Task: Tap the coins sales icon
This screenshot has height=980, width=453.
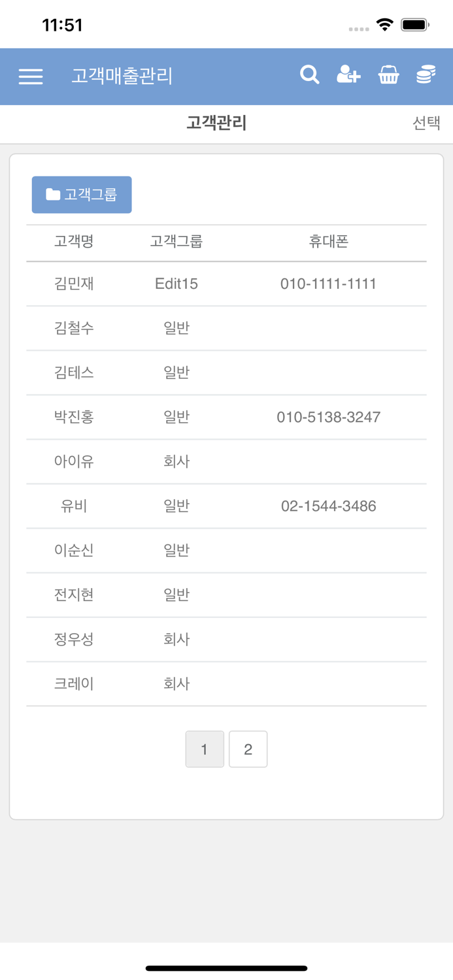Action: pos(426,75)
